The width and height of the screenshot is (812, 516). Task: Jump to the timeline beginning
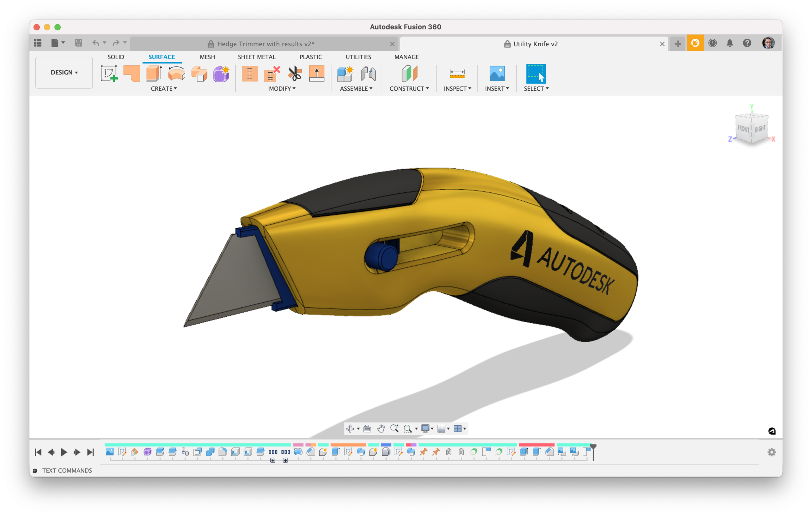click(38, 452)
